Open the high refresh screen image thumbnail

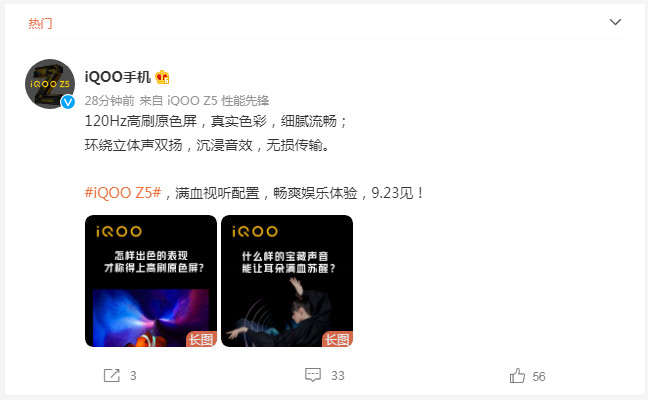pyautogui.click(x=151, y=281)
